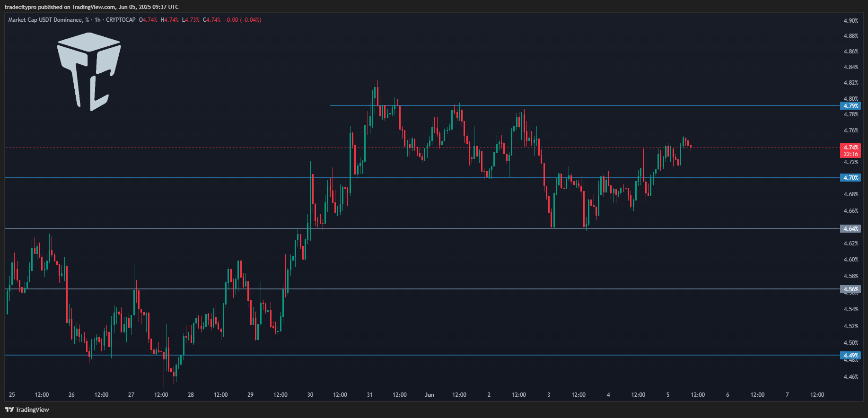868x418 pixels.
Task: Click the blue 4.49% price label
Action: [850, 355]
